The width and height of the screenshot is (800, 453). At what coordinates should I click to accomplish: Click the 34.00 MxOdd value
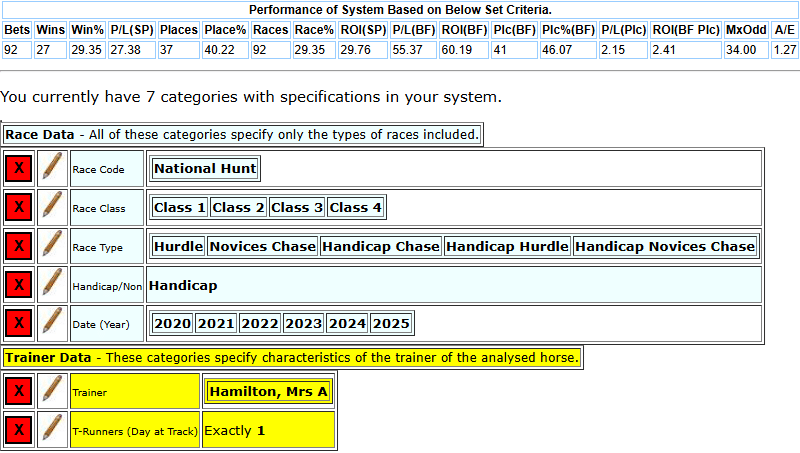click(746, 50)
